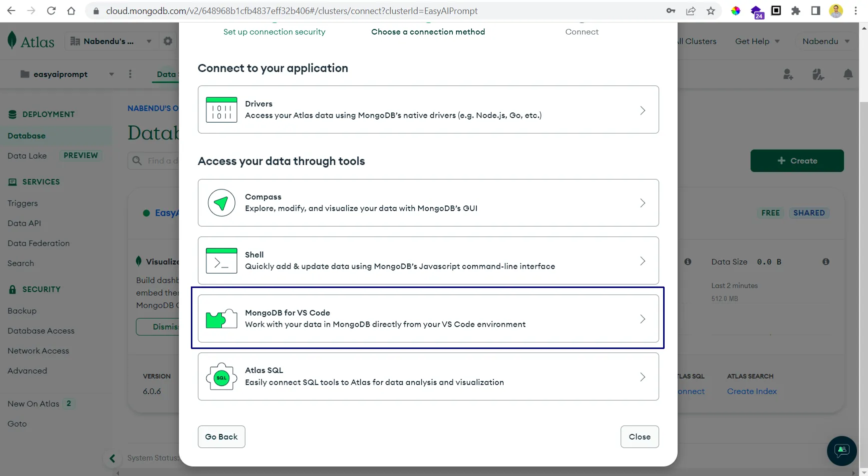
Task: Click the Shell terminal prompt icon
Action: pyautogui.click(x=221, y=260)
